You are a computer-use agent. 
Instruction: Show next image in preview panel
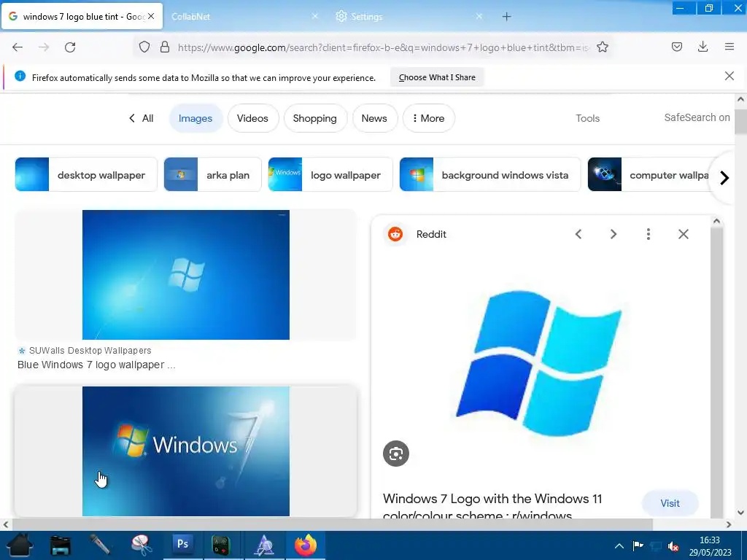[613, 234]
